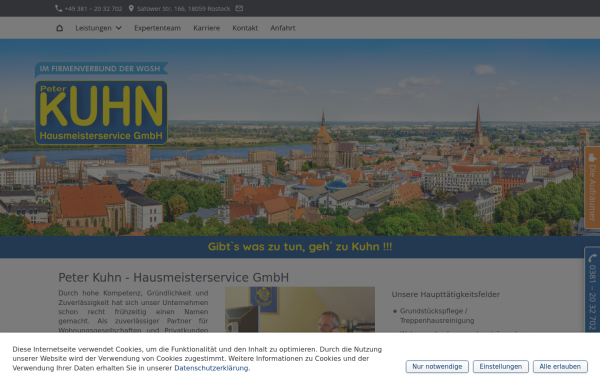Expand the Leistungen dropdown chevron

pyautogui.click(x=119, y=28)
